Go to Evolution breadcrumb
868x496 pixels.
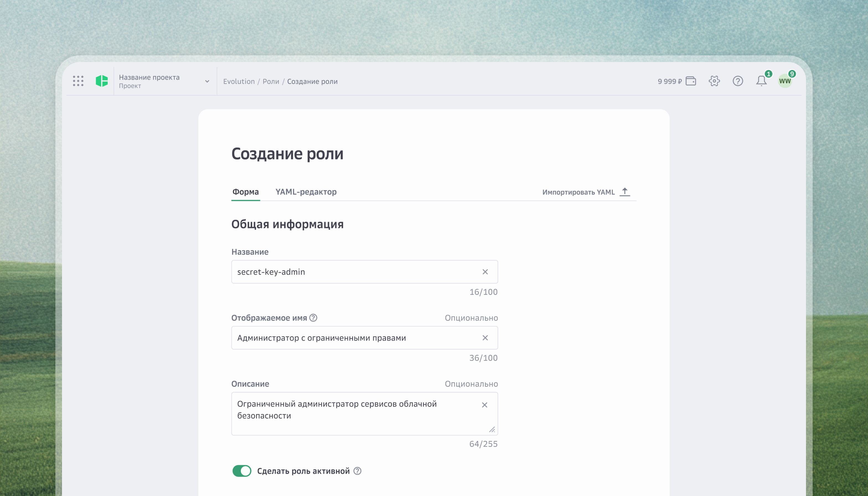[239, 81]
